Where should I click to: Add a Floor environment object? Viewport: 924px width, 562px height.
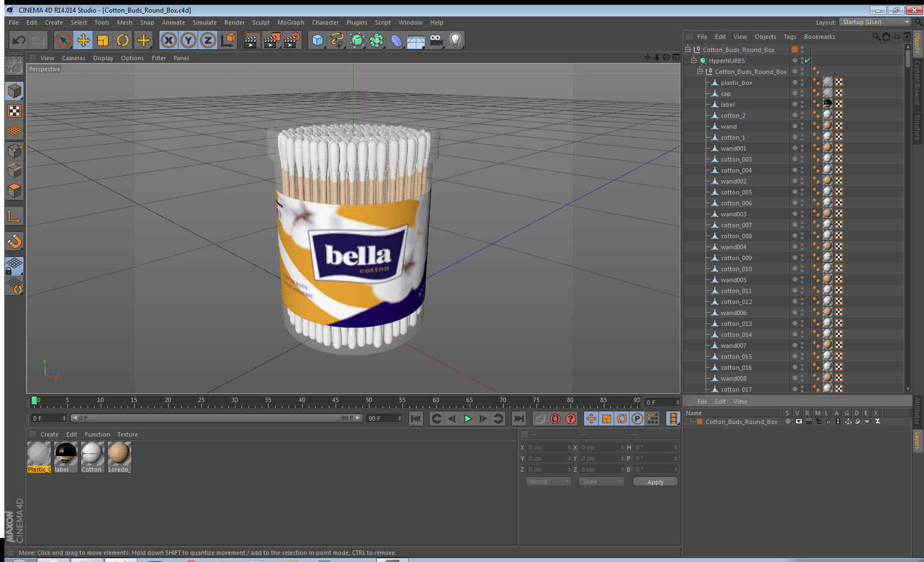(416, 40)
